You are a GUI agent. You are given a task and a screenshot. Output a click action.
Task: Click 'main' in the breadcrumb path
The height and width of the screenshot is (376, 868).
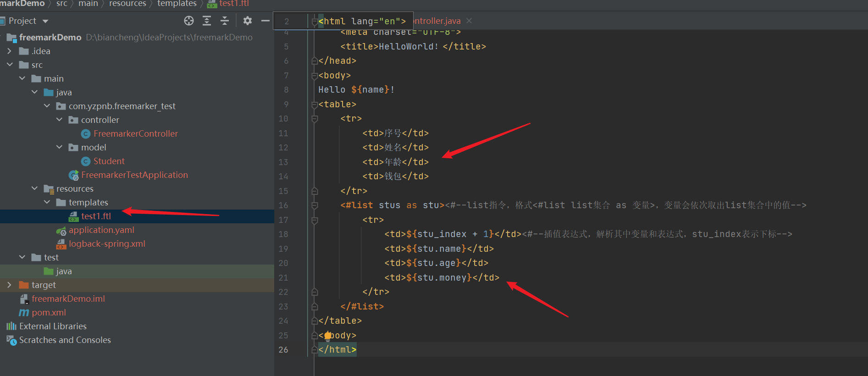tap(88, 4)
